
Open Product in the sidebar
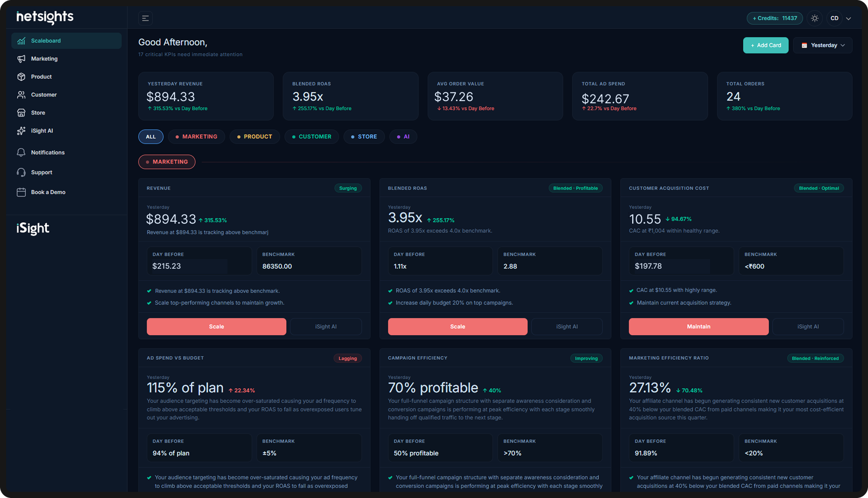66,77
